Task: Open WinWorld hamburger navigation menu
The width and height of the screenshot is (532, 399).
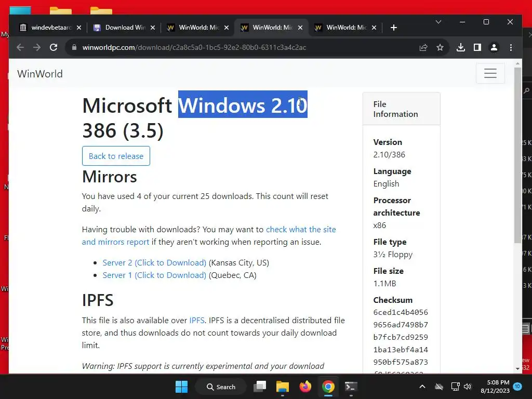Action: click(490, 73)
